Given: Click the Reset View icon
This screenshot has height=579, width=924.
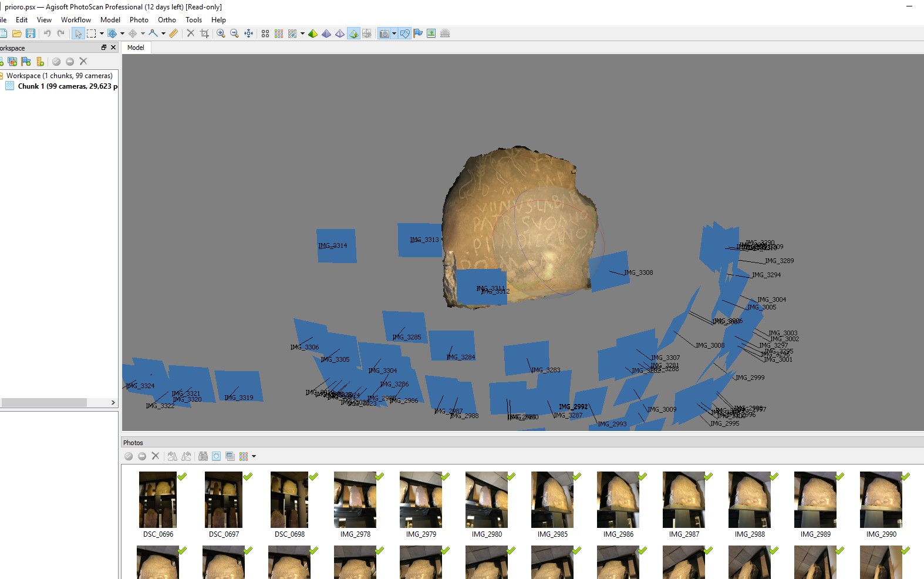Looking at the screenshot, I should [x=248, y=33].
